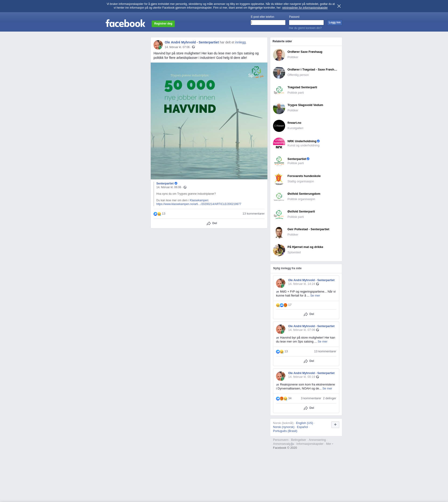Viewport: 448px width, 502px height.
Task: Click the main post timestamp 14. februar kl. 07:06
Action: (177, 47)
